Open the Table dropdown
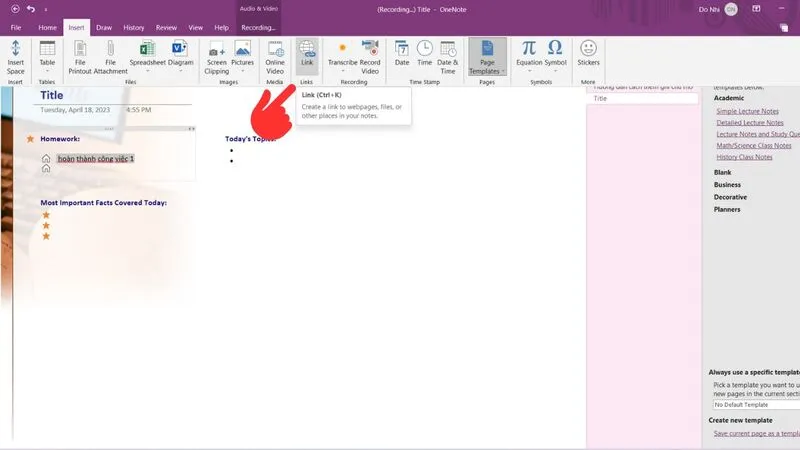Screen dimensions: 800x450 [x=47, y=56]
